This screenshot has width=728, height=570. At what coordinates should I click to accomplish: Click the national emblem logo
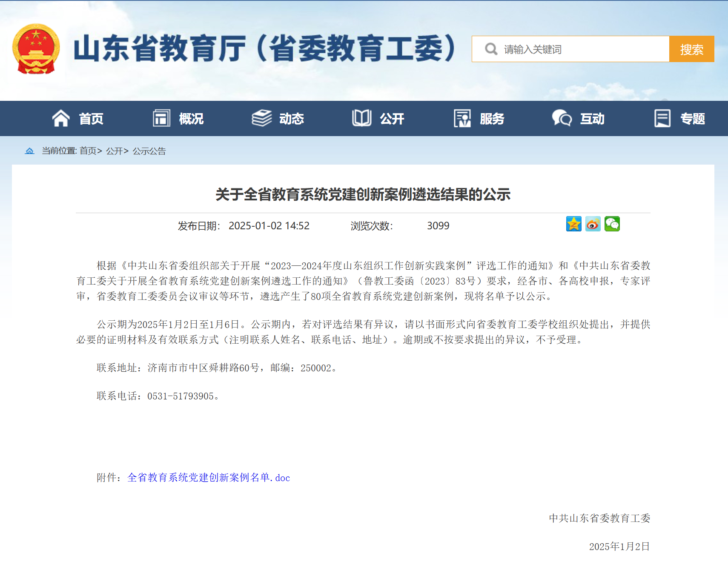pyautogui.click(x=36, y=49)
